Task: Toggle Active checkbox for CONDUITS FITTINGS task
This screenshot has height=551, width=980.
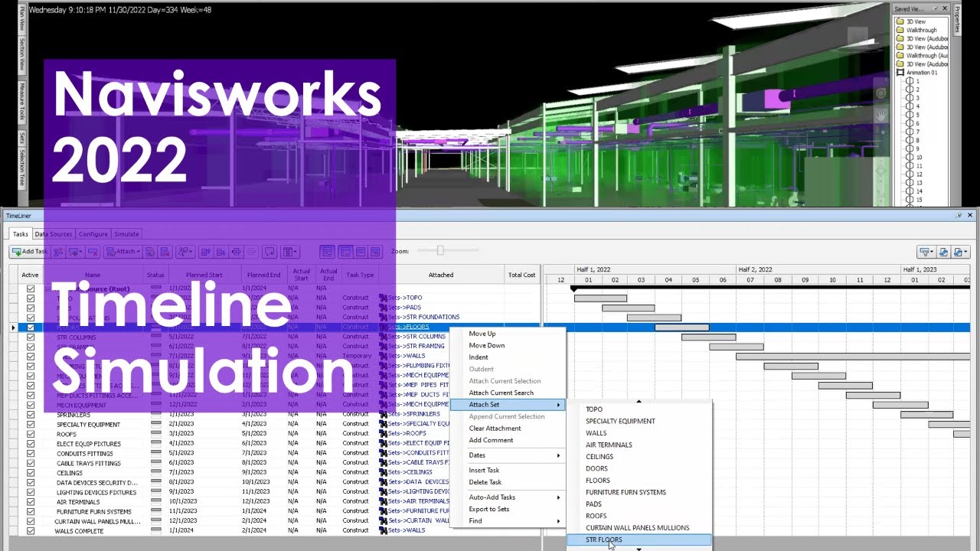Action: [31, 453]
